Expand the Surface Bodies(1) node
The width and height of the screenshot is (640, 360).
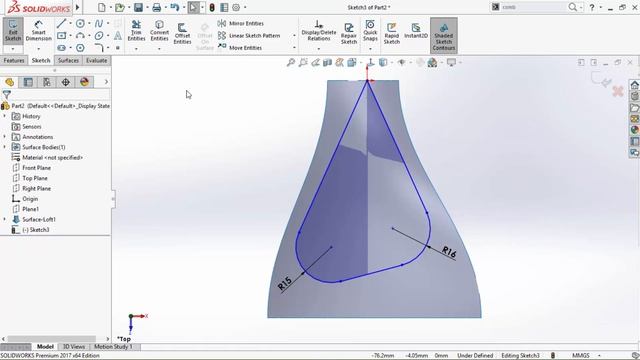[4, 147]
